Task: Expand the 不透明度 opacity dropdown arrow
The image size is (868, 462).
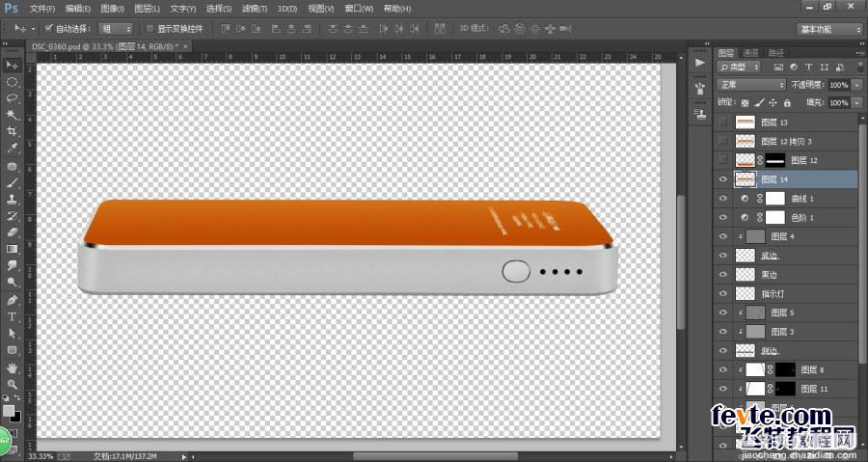Action: pos(857,85)
